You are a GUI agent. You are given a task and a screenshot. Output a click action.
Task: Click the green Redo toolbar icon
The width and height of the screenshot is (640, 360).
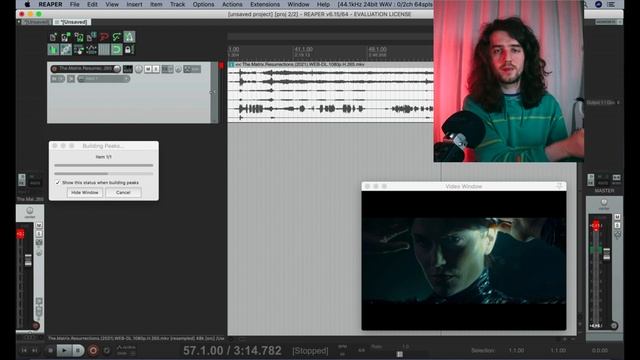(x=116, y=37)
